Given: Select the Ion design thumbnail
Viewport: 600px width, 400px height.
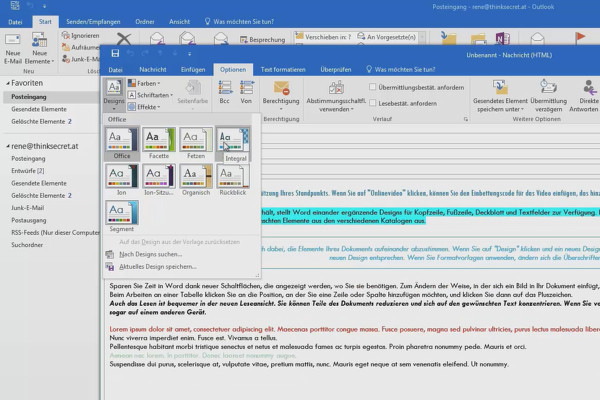Looking at the screenshot, I should [122, 180].
